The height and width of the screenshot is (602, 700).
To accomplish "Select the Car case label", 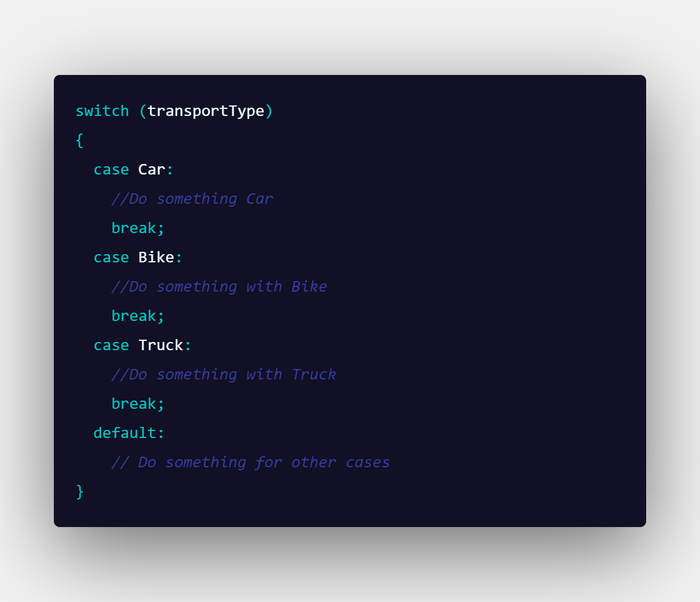I will click(x=152, y=169).
